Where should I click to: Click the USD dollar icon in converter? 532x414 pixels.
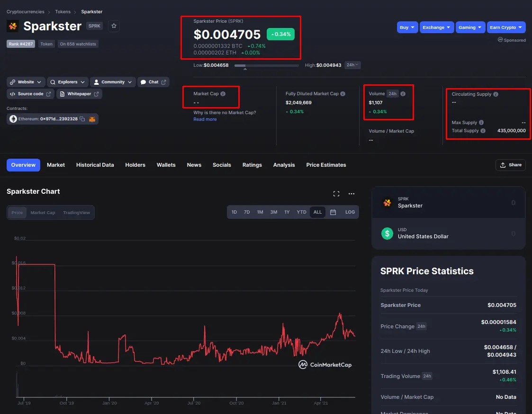click(x=387, y=234)
